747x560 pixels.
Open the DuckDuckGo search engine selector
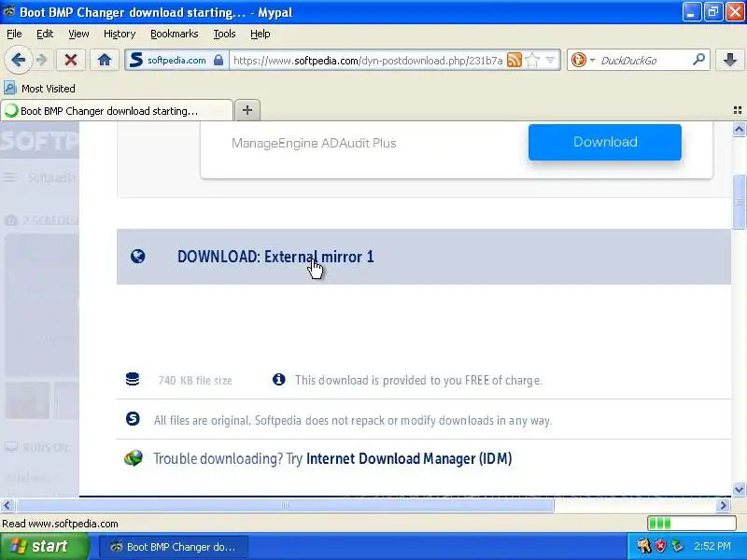pyautogui.click(x=582, y=60)
